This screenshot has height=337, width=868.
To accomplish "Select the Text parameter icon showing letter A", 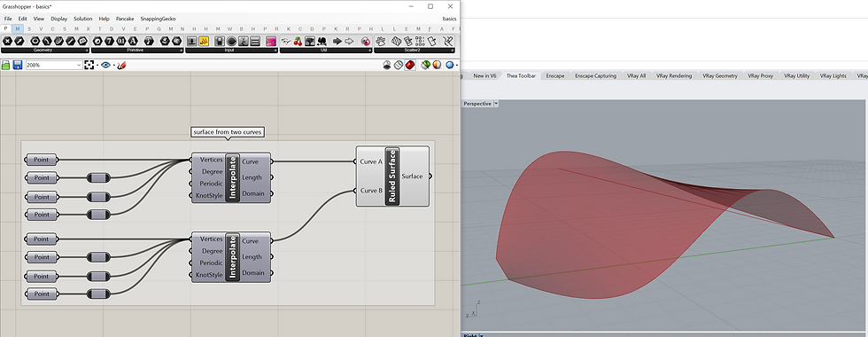I will point(133,41).
